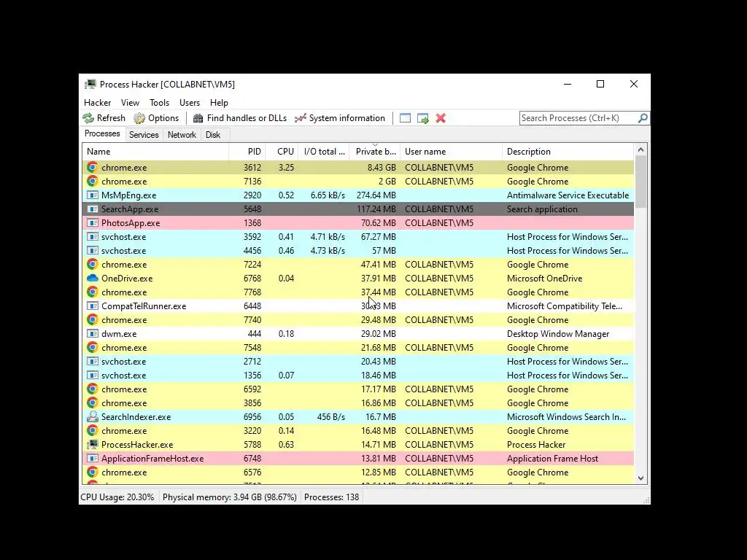747x560 pixels.
Task: Click the SearchIndexer.exe icon
Action: pyautogui.click(x=93, y=416)
